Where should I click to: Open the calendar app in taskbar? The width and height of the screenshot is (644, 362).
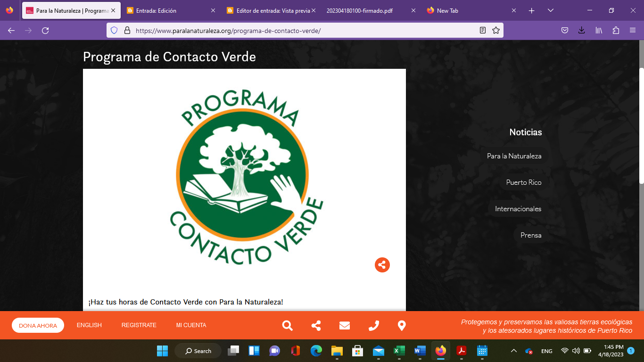(482, 351)
